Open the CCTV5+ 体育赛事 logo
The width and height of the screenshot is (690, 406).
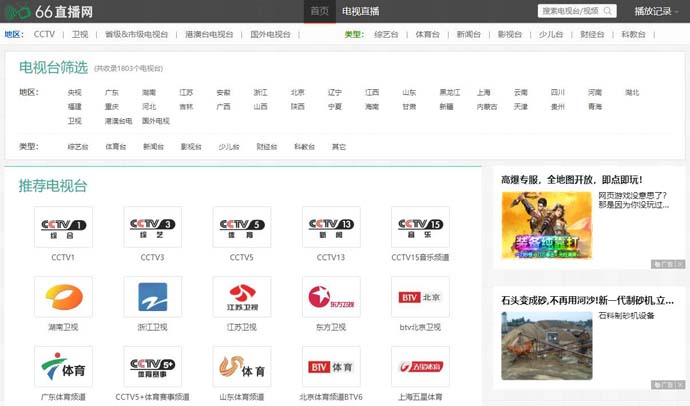(x=153, y=366)
